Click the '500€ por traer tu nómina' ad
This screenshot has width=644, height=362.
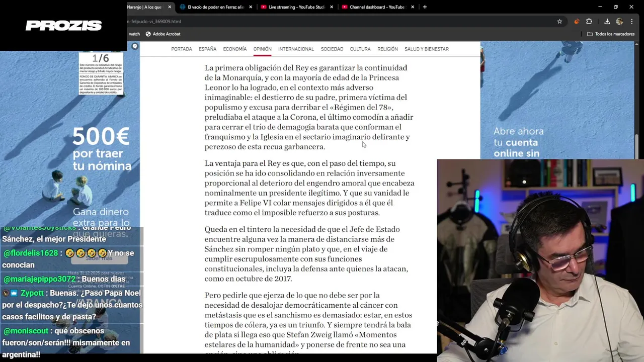click(x=102, y=148)
